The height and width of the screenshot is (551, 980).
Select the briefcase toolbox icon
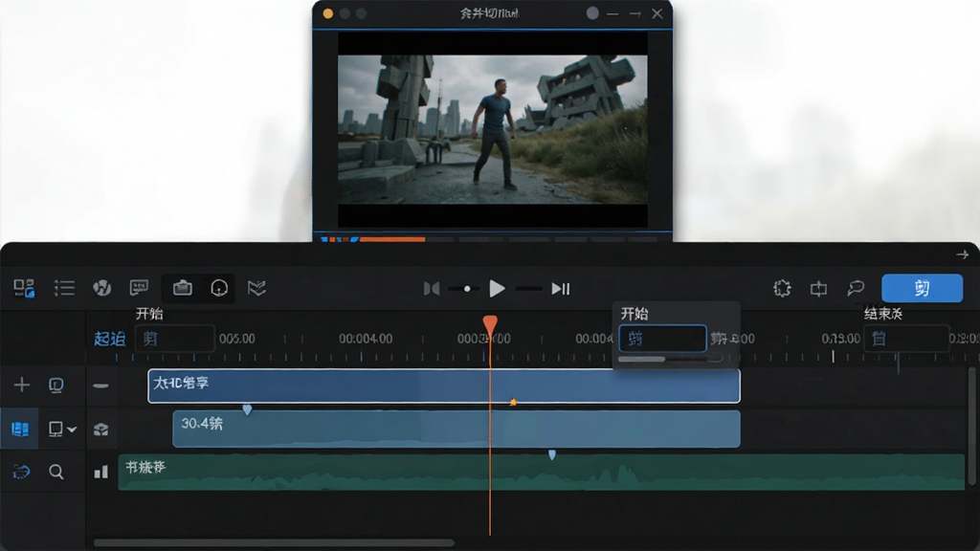pyautogui.click(x=183, y=288)
